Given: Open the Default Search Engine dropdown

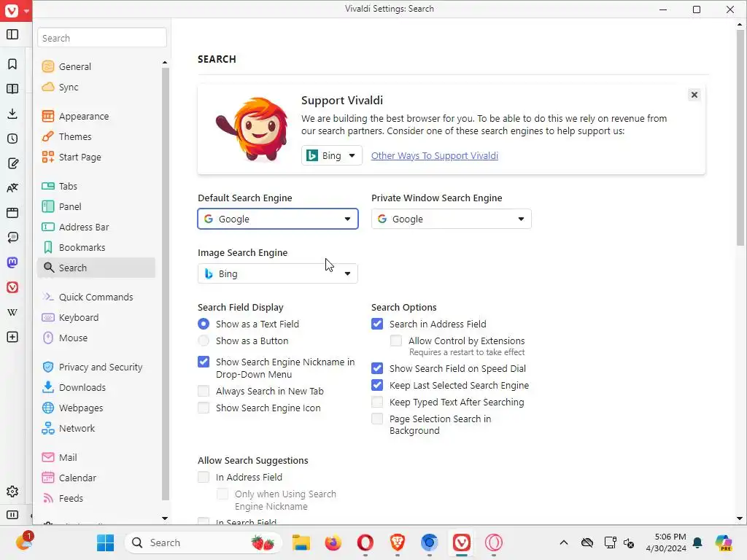Looking at the screenshot, I should coord(278,219).
